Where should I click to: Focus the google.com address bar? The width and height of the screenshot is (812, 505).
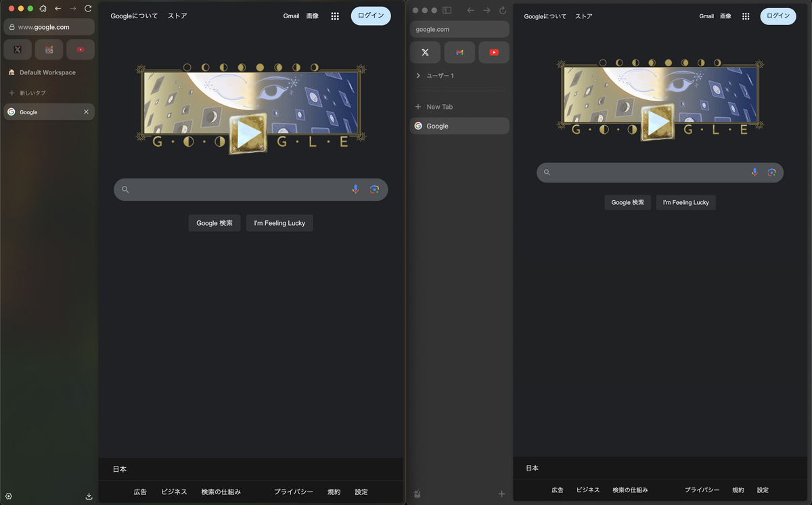pos(459,29)
